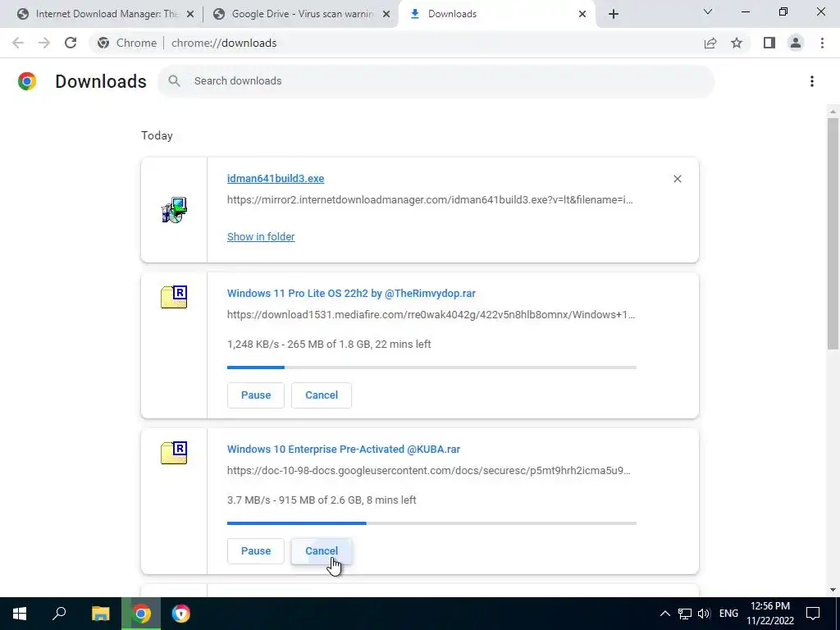840x630 pixels.
Task: Click the page vertical scrollbar thumb
Action: [833, 233]
